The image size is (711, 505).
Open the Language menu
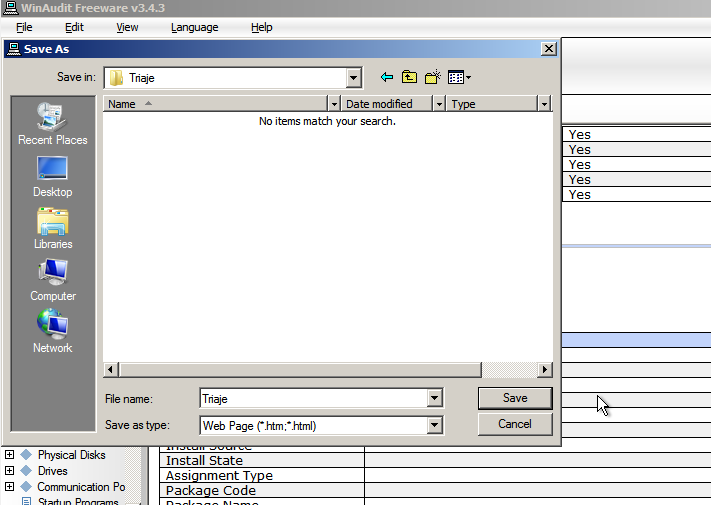tap(195, 27)
